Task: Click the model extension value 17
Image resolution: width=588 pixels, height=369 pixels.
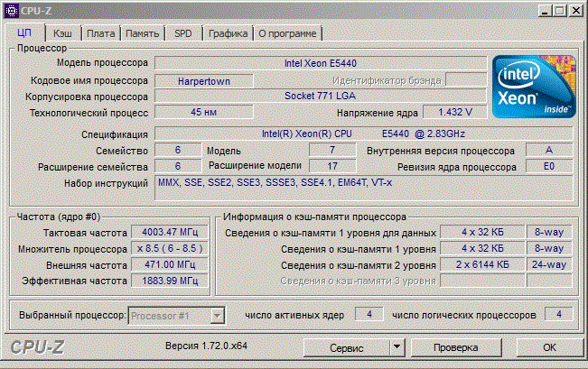Action: pos(332,166)
